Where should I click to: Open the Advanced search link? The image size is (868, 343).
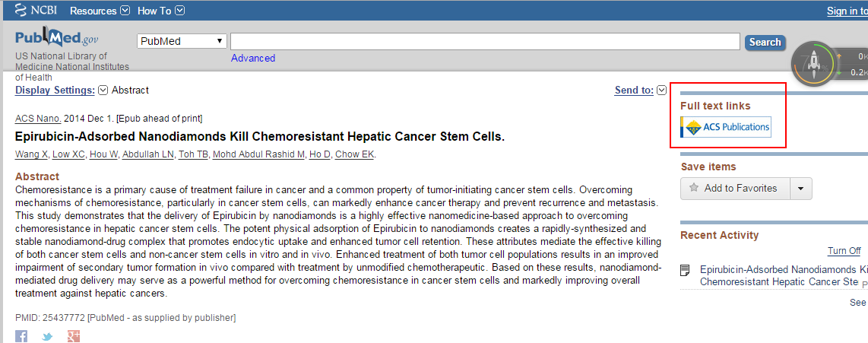pos(253,59)
